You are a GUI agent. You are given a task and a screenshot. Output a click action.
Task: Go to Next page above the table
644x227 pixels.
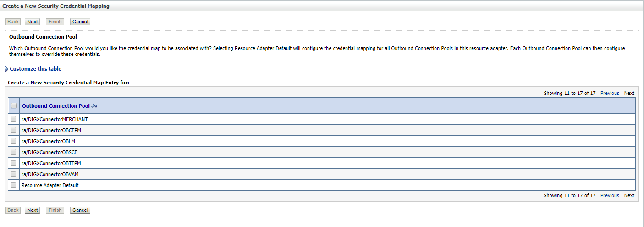pyautogui.click(x=629, y=93)
